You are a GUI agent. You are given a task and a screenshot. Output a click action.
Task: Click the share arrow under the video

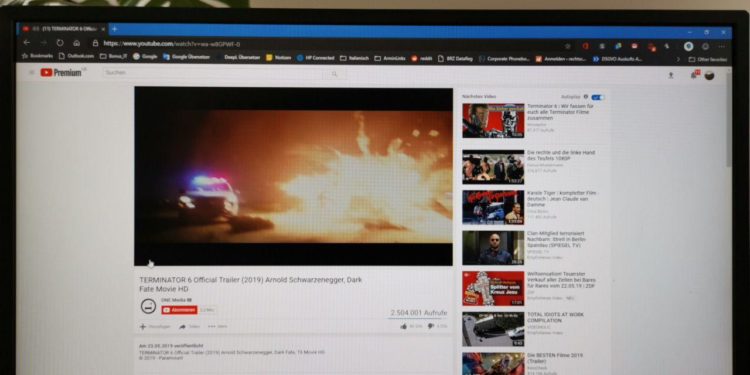tap(182, 327)
